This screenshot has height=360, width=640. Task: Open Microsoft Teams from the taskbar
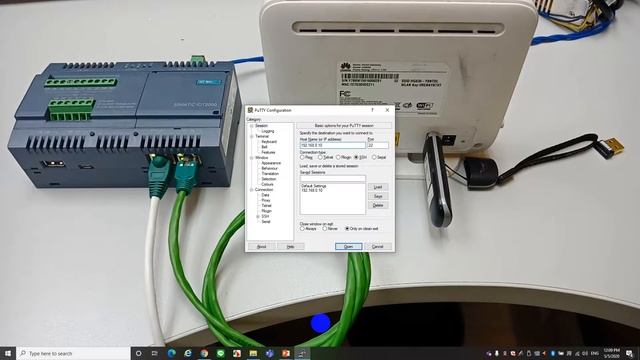[x=269, y=353]
